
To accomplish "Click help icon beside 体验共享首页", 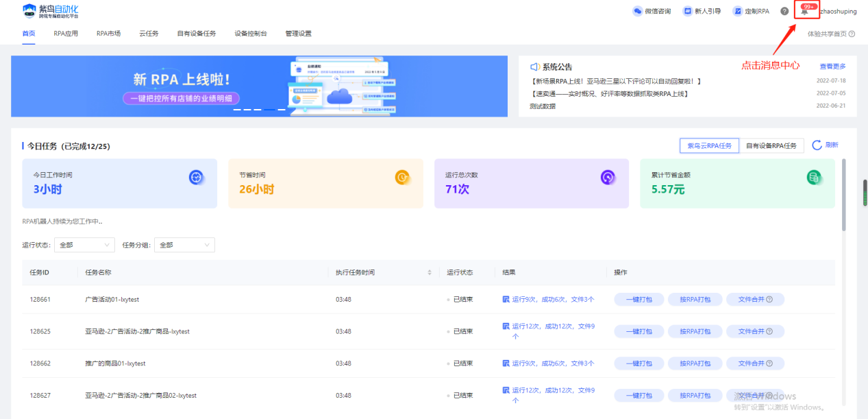I will 852,34.
